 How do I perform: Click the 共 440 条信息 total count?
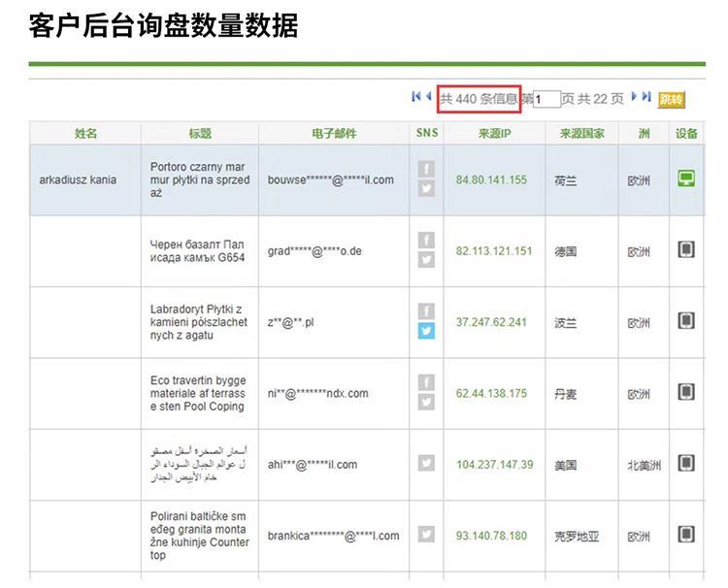(479, 99)
